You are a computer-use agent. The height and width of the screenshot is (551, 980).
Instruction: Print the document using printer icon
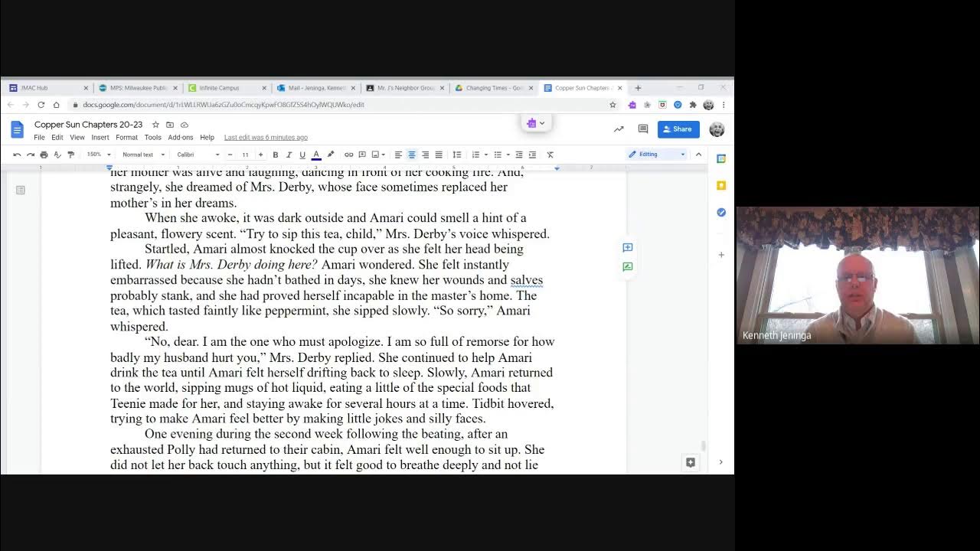(44, 155)
